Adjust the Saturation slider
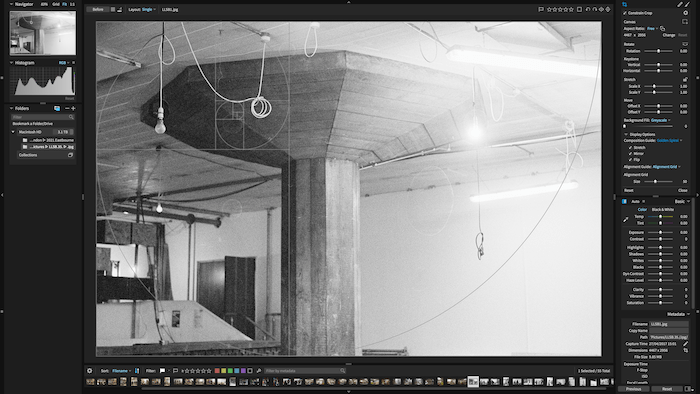The image size is (700, 394). (x=660, y=303)
